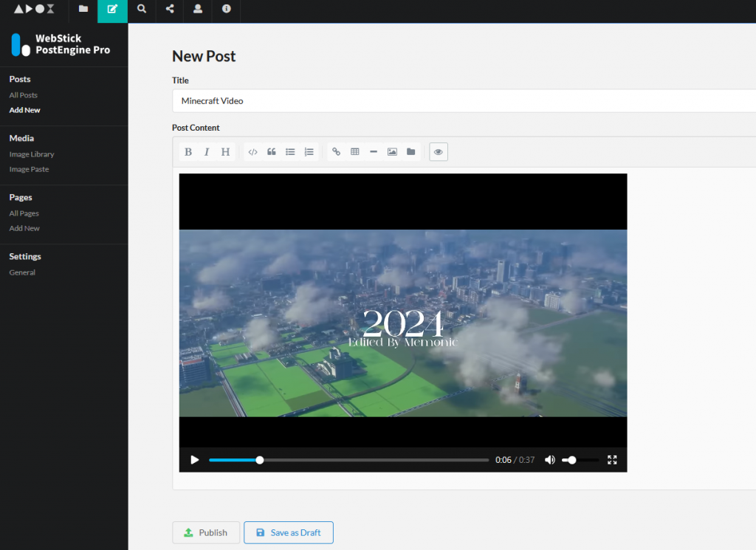Open the user profile icon
Viewport: 756px width, 550px height.
coord(198,9)
